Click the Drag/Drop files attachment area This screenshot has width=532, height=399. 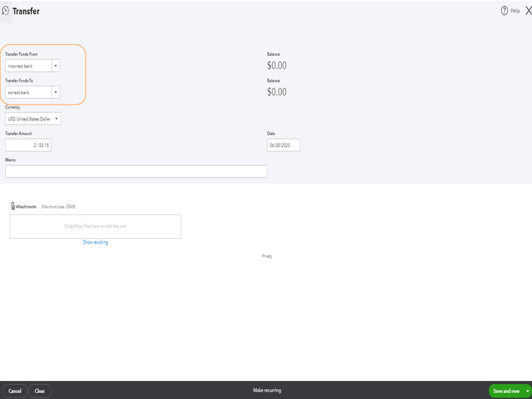95,226
